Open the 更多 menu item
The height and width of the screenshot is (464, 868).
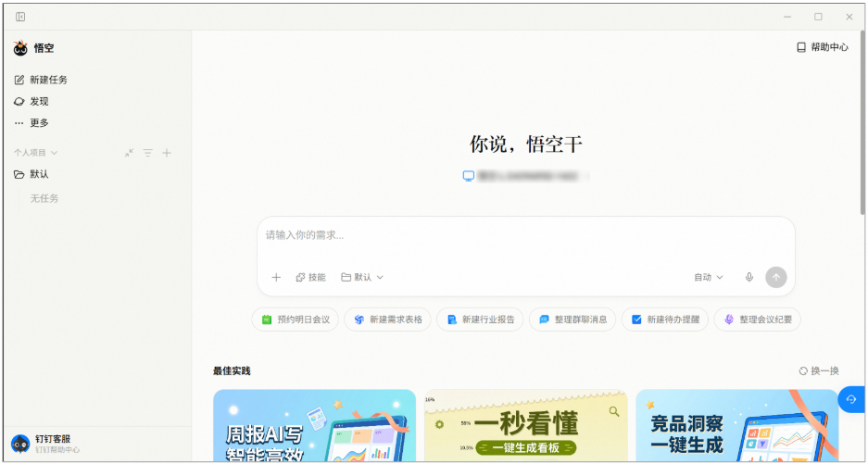pyautogui.click(x=31, y=122)
